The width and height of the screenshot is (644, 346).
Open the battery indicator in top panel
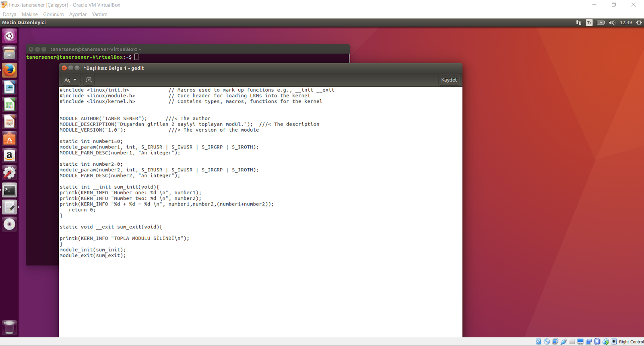tap(601, 23)
